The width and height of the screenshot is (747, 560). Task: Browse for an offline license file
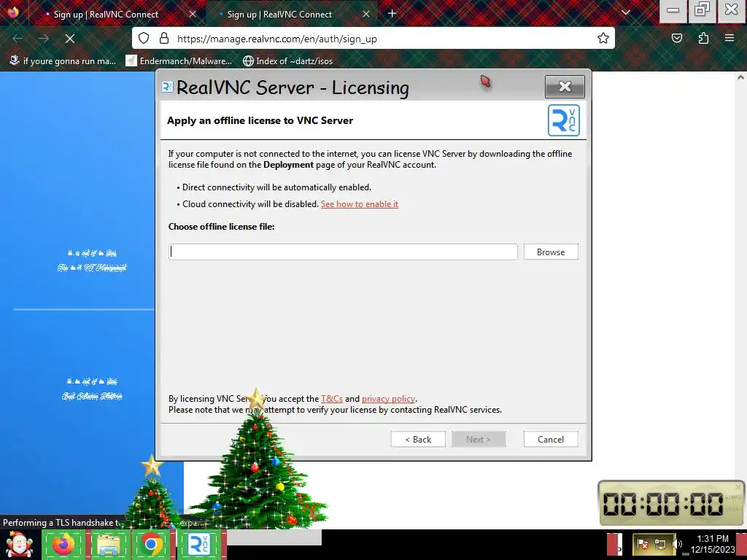click(x=551, y=252)
